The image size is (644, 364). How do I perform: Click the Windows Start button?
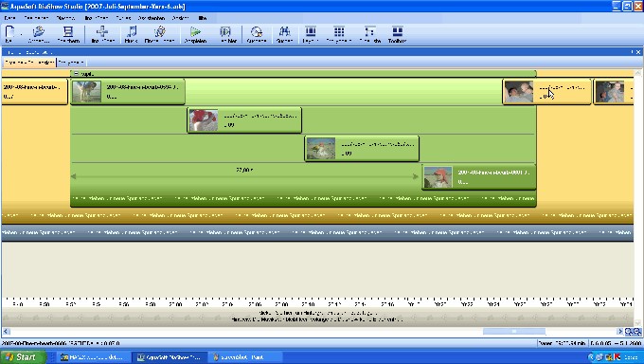click(x=23, y=357)
